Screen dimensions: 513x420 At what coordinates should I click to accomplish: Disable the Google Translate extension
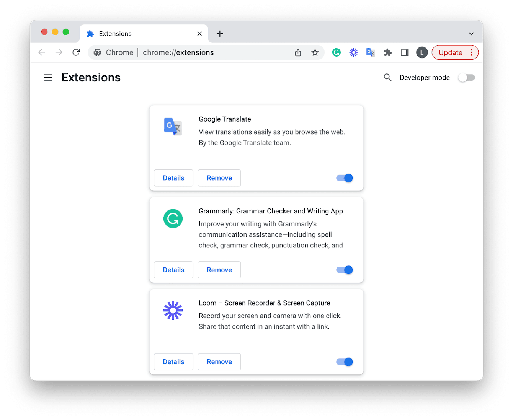344,178
